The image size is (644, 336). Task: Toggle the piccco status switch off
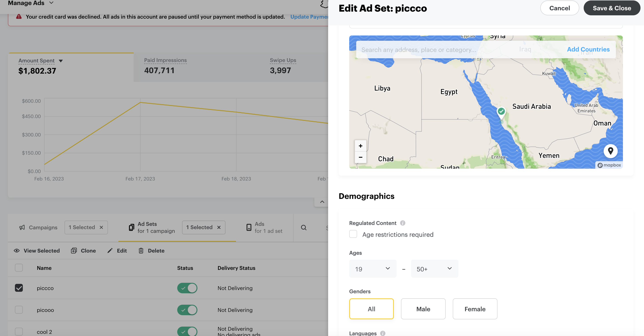(x=187, y=288)
